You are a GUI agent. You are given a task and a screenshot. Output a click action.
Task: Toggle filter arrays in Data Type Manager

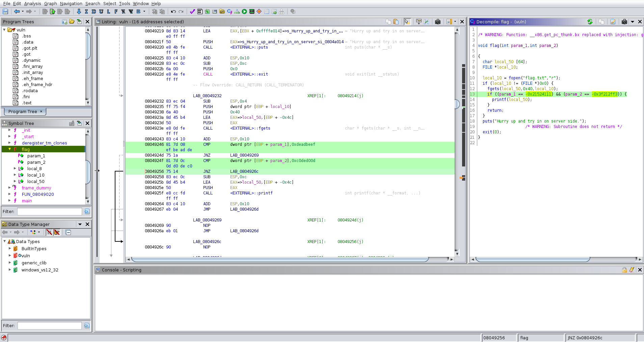pos(49,232)
